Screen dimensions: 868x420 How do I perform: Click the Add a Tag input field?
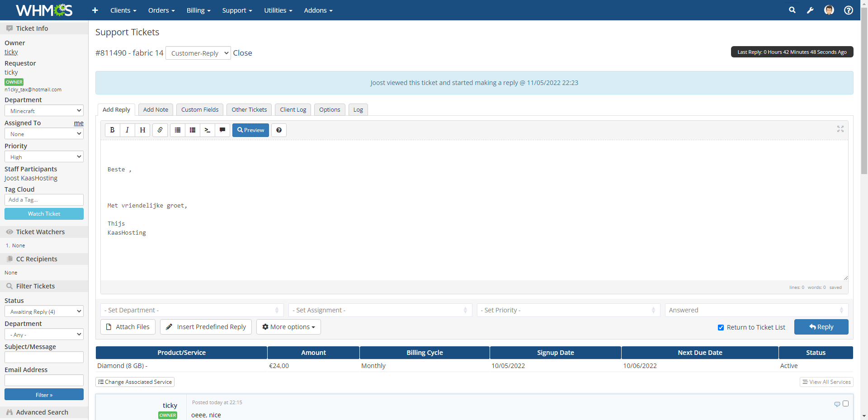(x=44, y=200)
